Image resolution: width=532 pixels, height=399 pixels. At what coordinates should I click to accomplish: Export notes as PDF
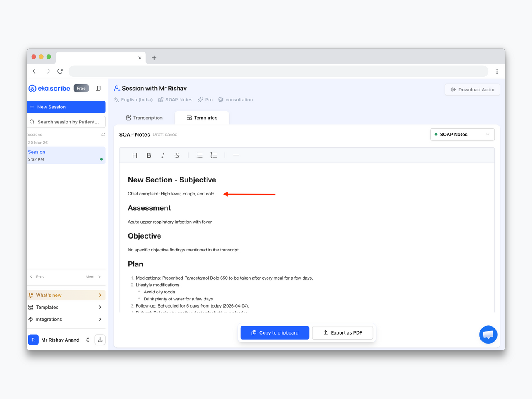(342, 333)
